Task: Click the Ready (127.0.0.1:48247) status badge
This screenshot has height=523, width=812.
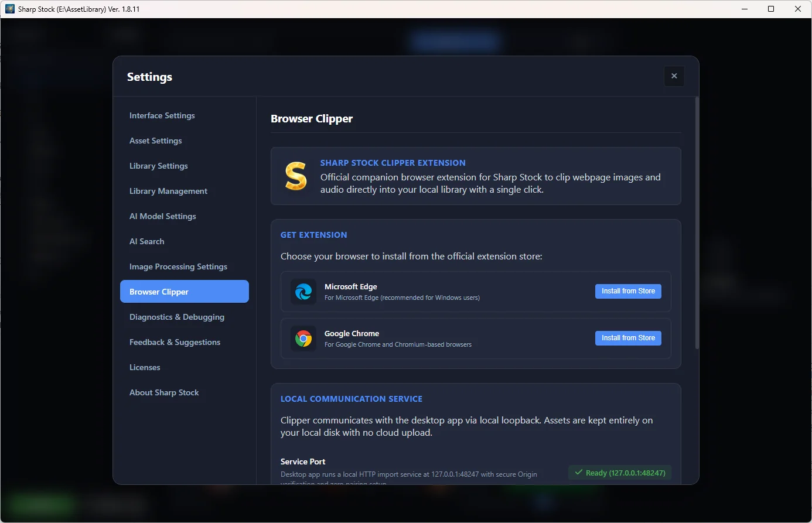Action: point(620,473)
